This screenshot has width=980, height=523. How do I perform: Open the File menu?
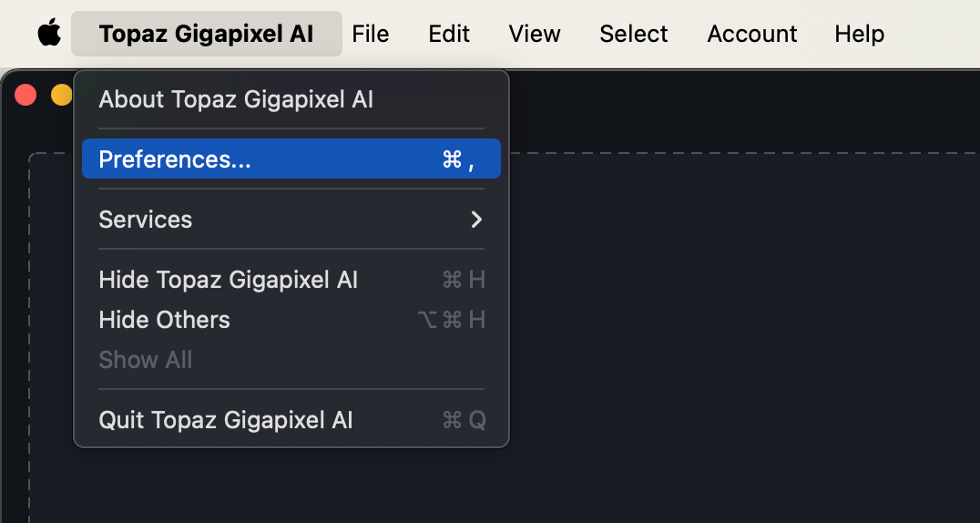370,34
